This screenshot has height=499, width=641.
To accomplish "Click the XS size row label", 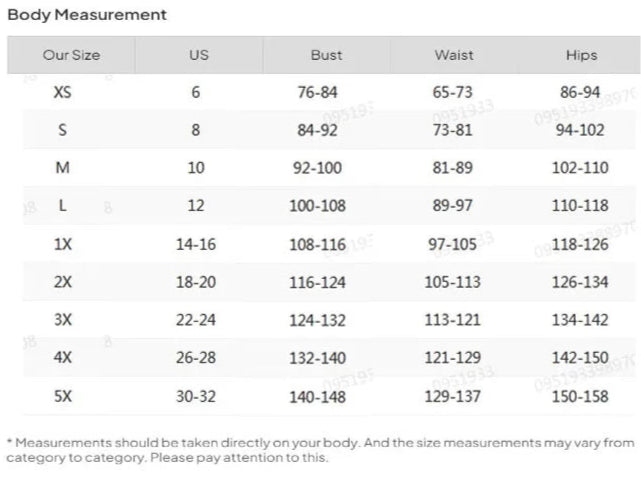I will [x=63, y=92].
